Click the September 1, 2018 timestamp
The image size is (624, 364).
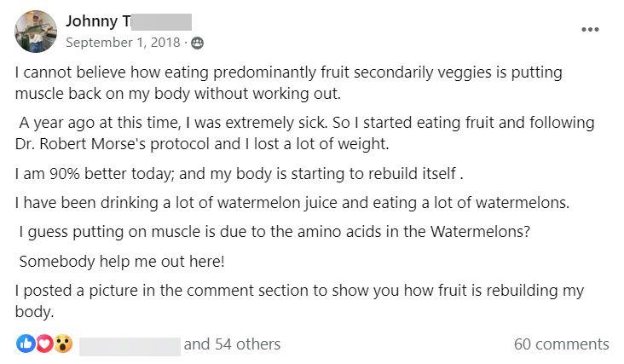pos(125,42)
